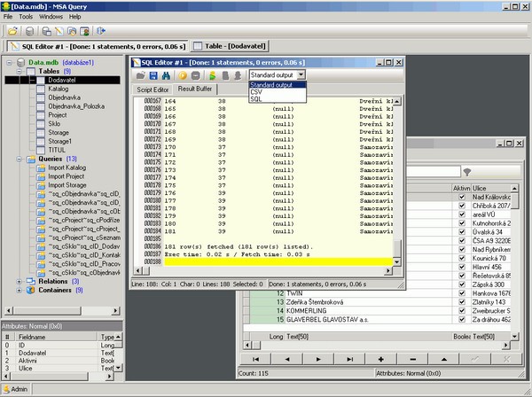Viewport: 532px width, 397px height.
Task: Select the Katalog table in tree
Action: click(x=58, y=89)
